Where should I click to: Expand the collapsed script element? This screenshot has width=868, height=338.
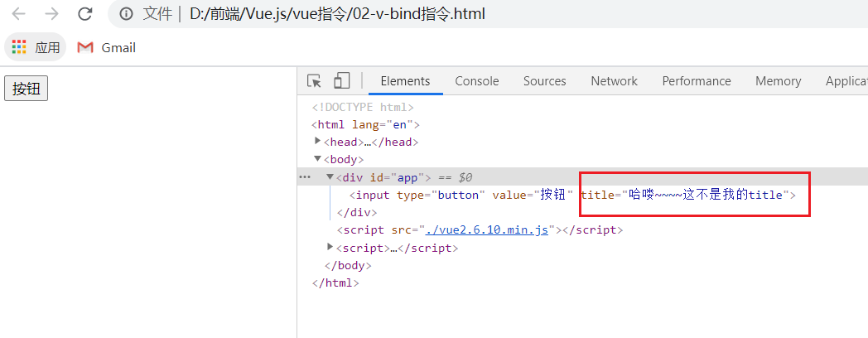330,247
